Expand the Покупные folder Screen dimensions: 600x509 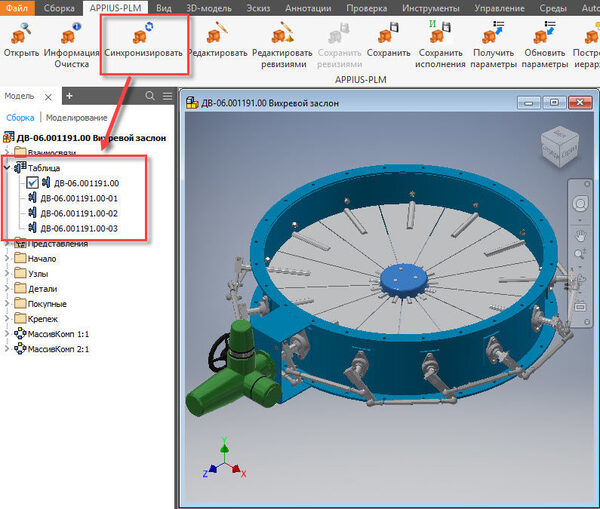7,303
